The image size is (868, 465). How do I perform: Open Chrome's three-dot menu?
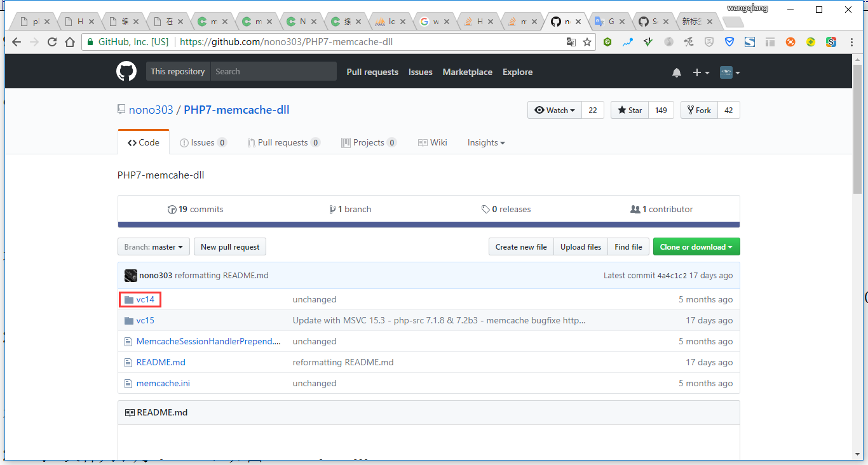(851, 43)
